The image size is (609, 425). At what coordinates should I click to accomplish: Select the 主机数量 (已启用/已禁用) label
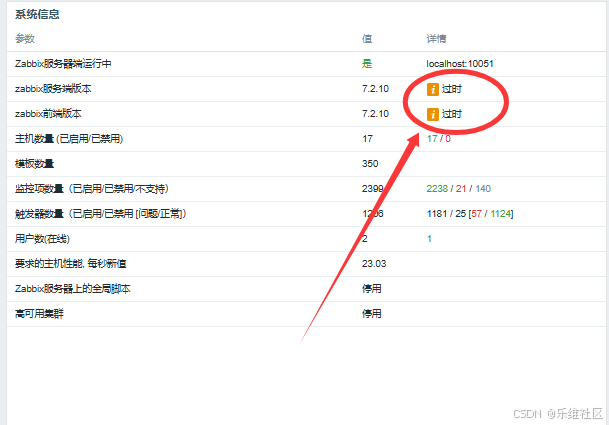pos(69,139)
